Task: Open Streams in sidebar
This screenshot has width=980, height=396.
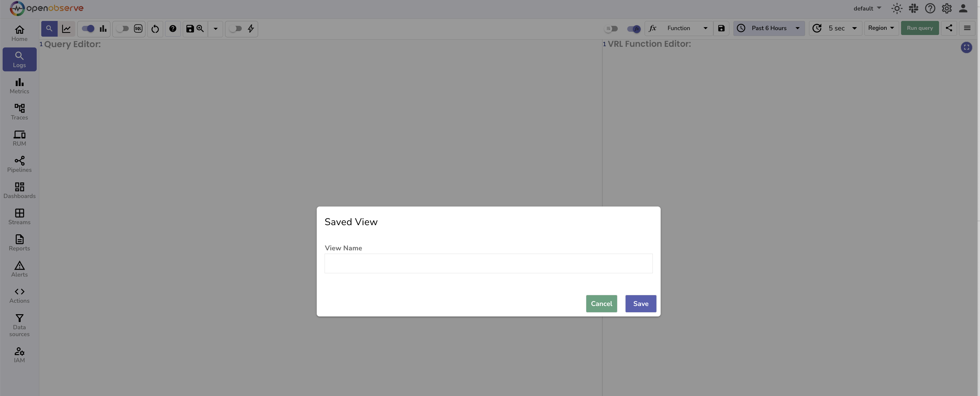Action: point(19,217)
